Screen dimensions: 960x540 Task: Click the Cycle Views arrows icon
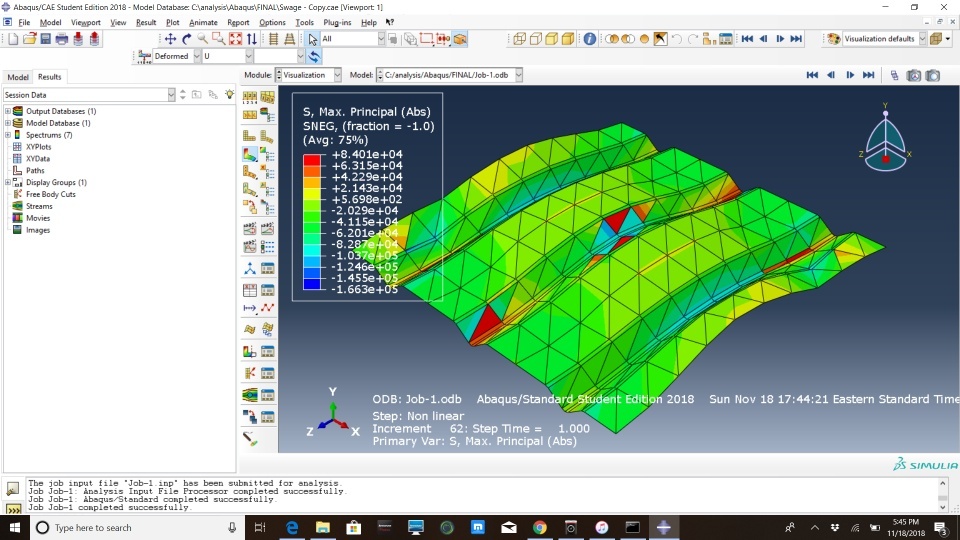pos(252,39)
